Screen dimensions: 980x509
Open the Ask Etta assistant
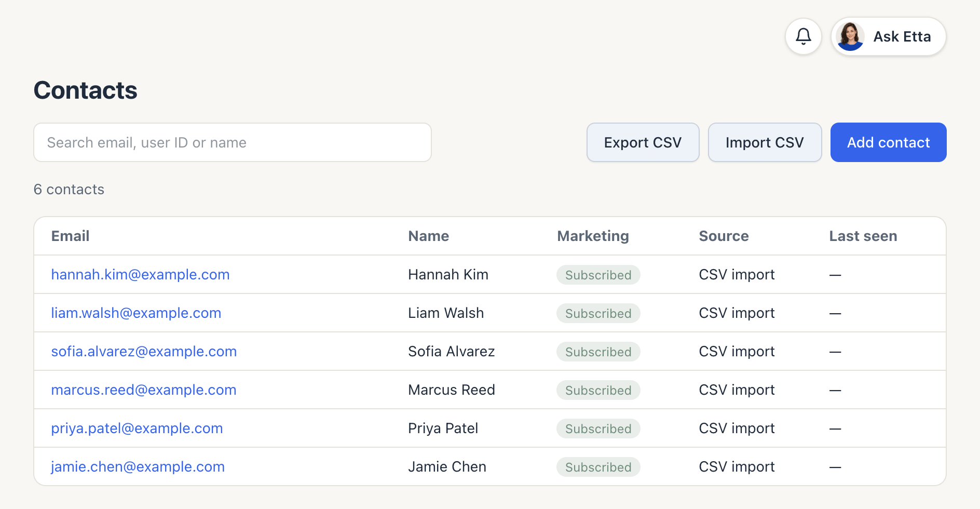tap(889, 36)
